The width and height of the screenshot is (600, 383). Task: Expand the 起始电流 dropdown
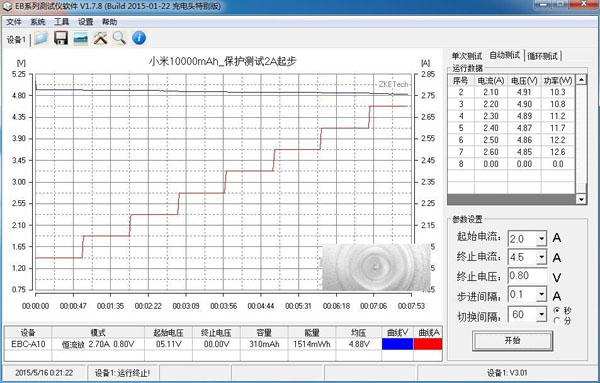[x=541, y=239]
